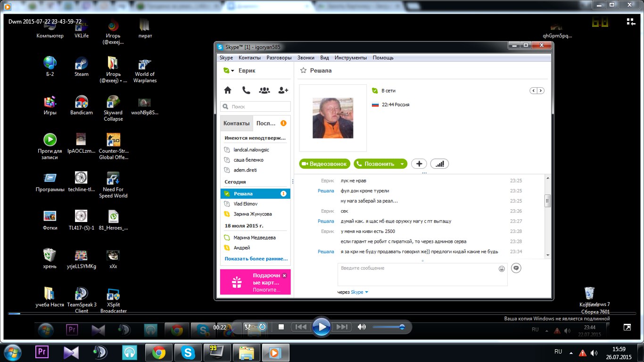Click the Windows Start button
Viewport: 644px width, 362px height.
tap(12, 352)
